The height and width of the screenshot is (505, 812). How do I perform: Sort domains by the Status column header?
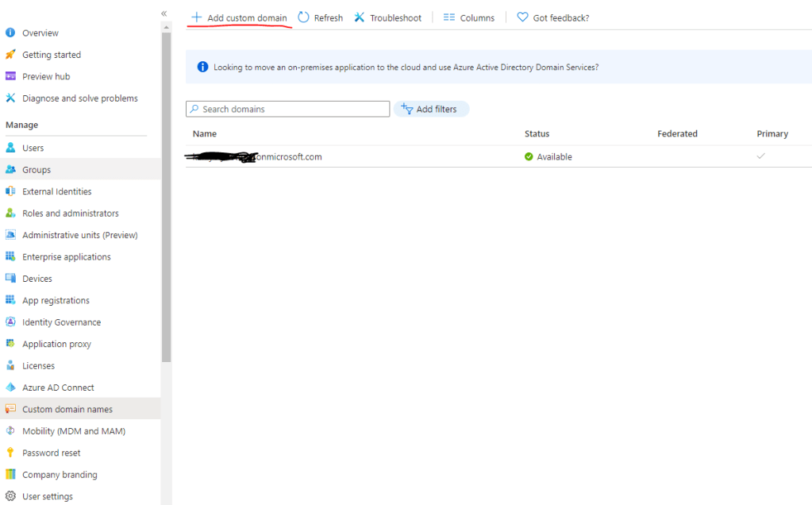click(537, 133)
